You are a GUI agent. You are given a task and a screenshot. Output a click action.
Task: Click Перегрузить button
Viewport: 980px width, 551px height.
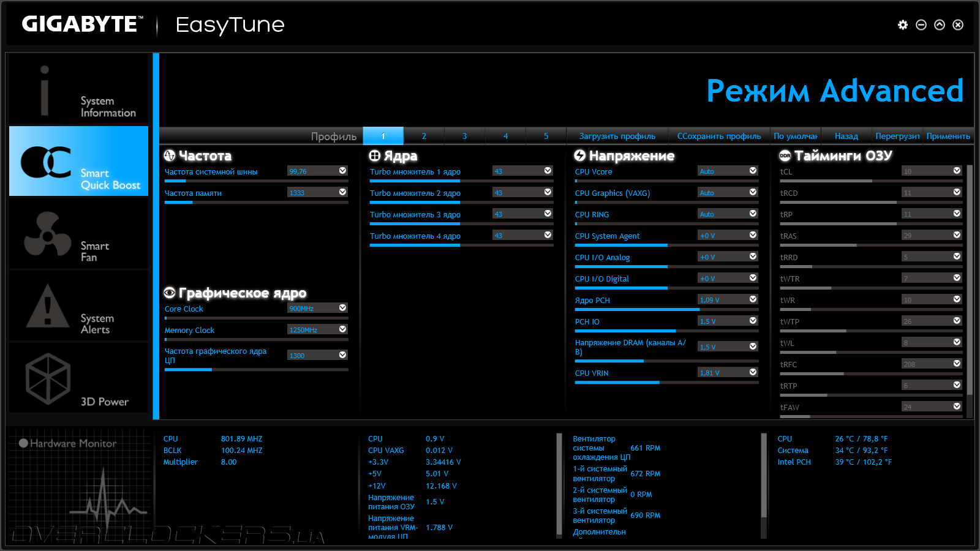tap(897, 136)
